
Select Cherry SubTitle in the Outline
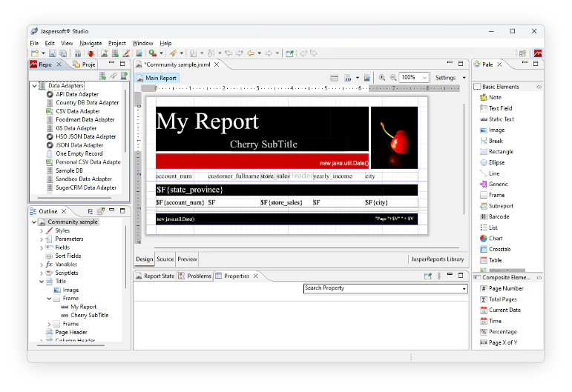[89, 315]
